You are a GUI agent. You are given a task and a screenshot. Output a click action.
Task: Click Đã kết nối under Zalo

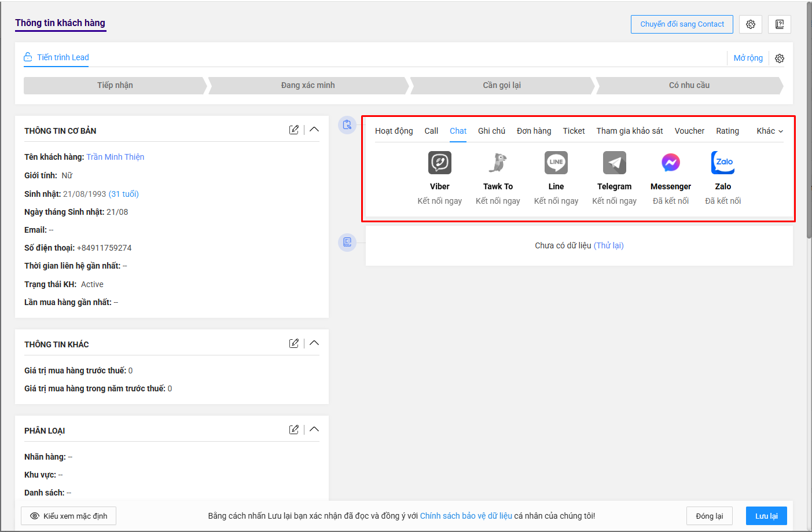[x=723, y=201]
